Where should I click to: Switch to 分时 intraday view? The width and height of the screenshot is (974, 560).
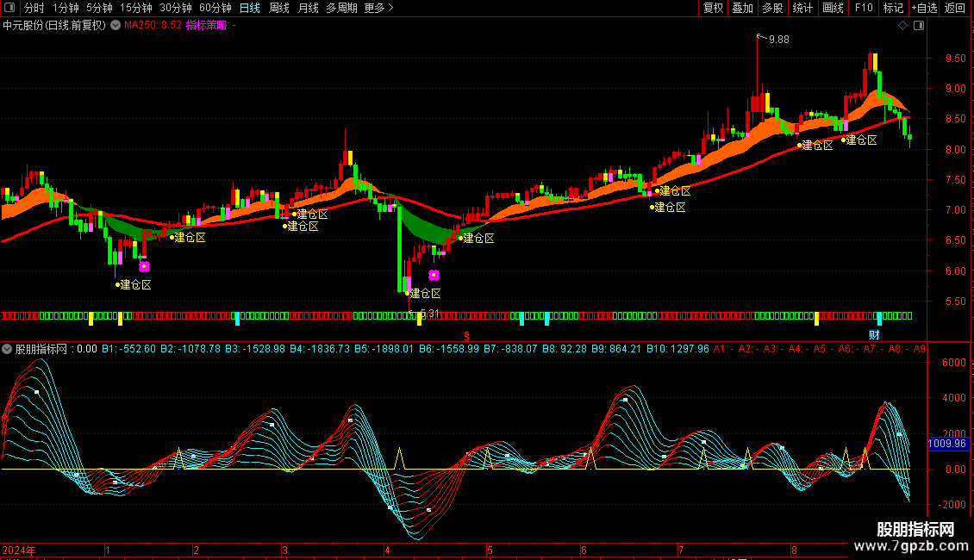pos(34,8)
